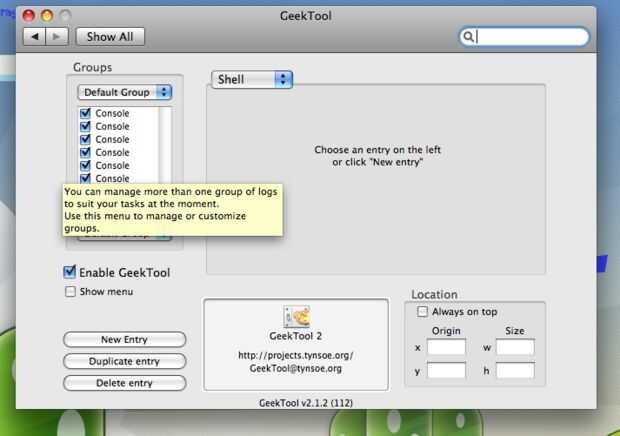This screenshot has width=620, height=436.
Task: Click the Show All button
Action: tap(110, 37)
